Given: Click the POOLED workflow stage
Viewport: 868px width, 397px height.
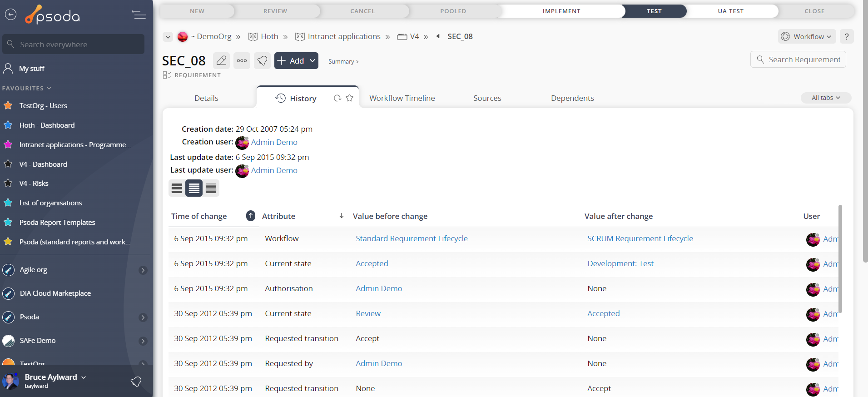Looking at the screenshot, I should [453, 11].
